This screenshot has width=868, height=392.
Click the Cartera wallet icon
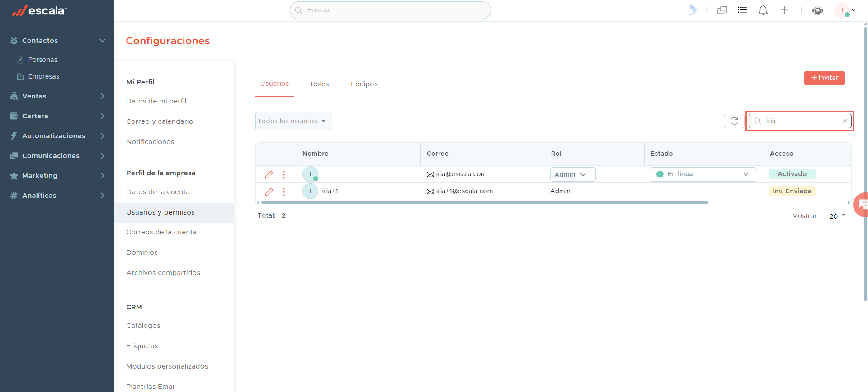pyautogui.click(x=14, y=116)
